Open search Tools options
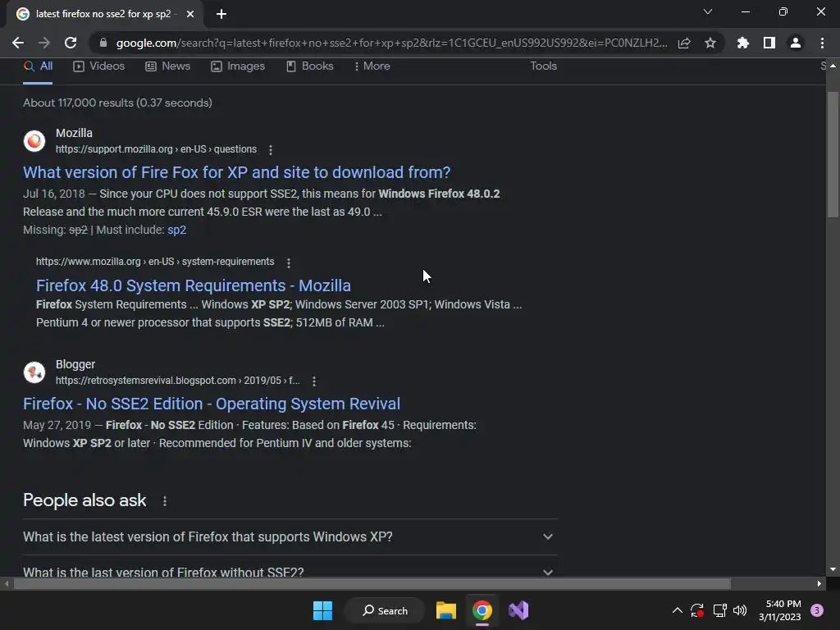The height and width of the screenshot is (630, 840). [543, 66]
